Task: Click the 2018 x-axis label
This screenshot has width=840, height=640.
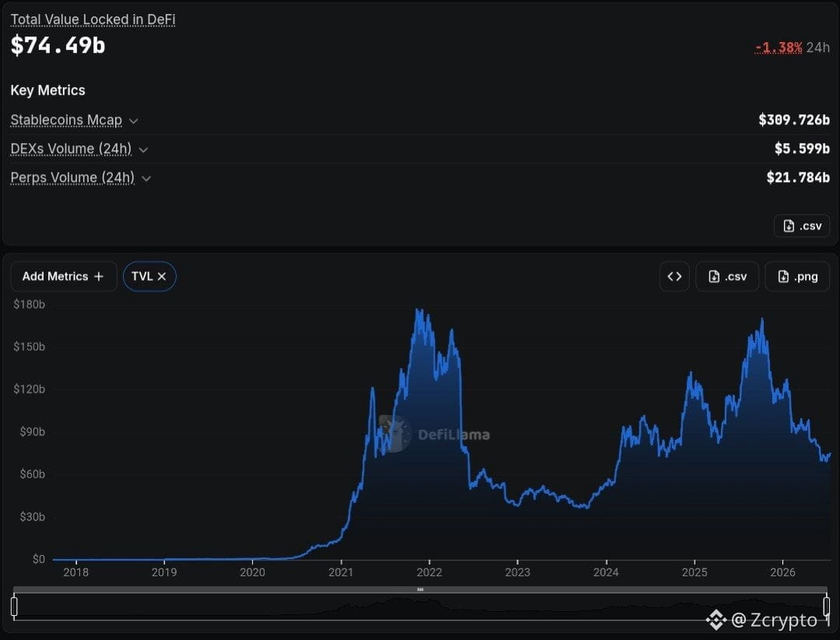Action: (x=76, y=572)
